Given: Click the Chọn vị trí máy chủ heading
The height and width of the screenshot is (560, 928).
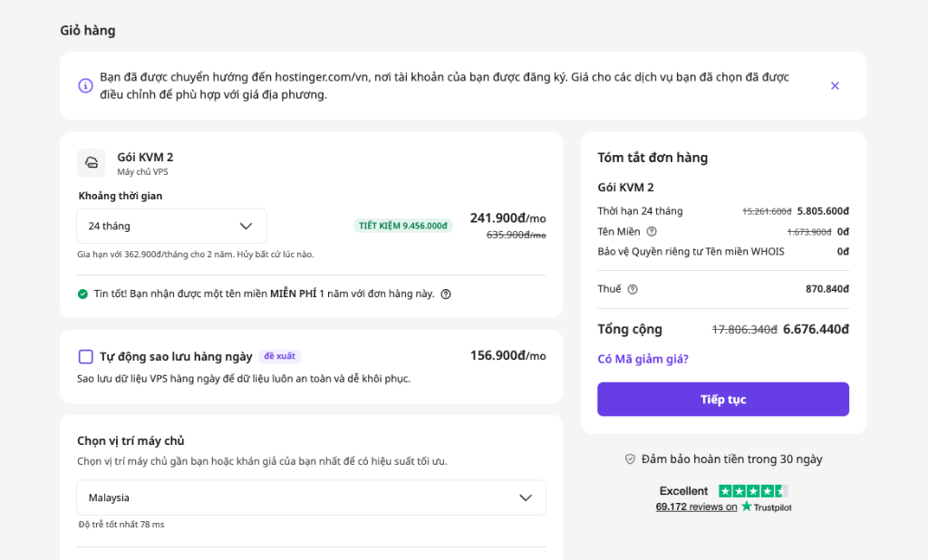Looking at the screenshot, I should [130, 441].
